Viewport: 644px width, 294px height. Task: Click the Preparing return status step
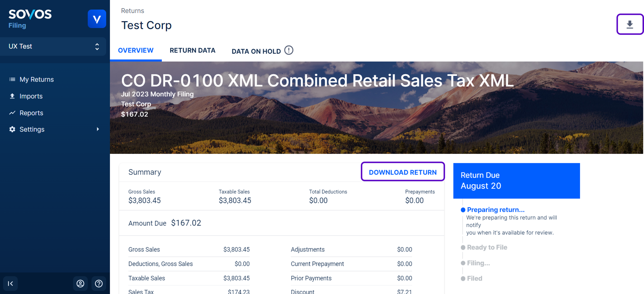(495, 209)
